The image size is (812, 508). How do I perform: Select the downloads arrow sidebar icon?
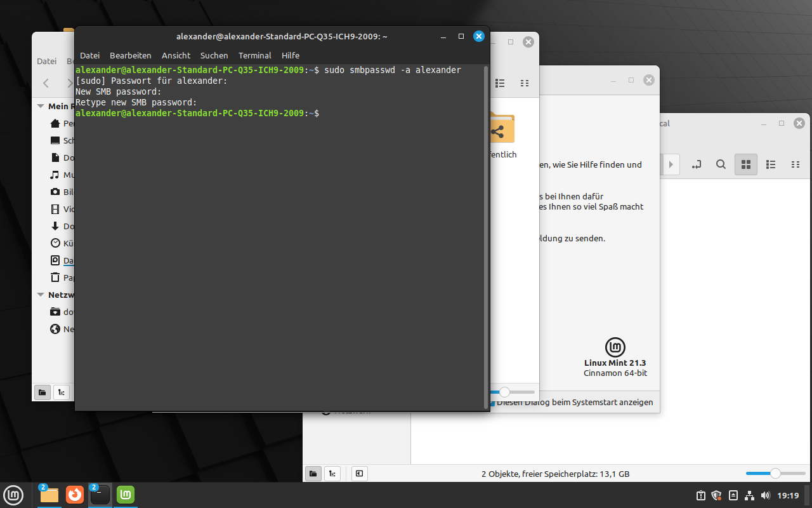coord(55,226)
